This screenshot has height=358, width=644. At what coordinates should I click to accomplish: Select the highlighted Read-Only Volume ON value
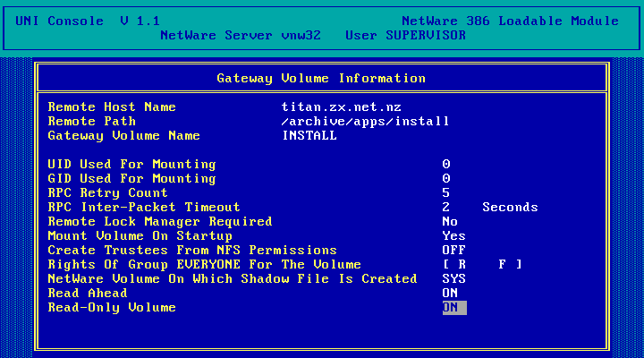click(454, 308)
